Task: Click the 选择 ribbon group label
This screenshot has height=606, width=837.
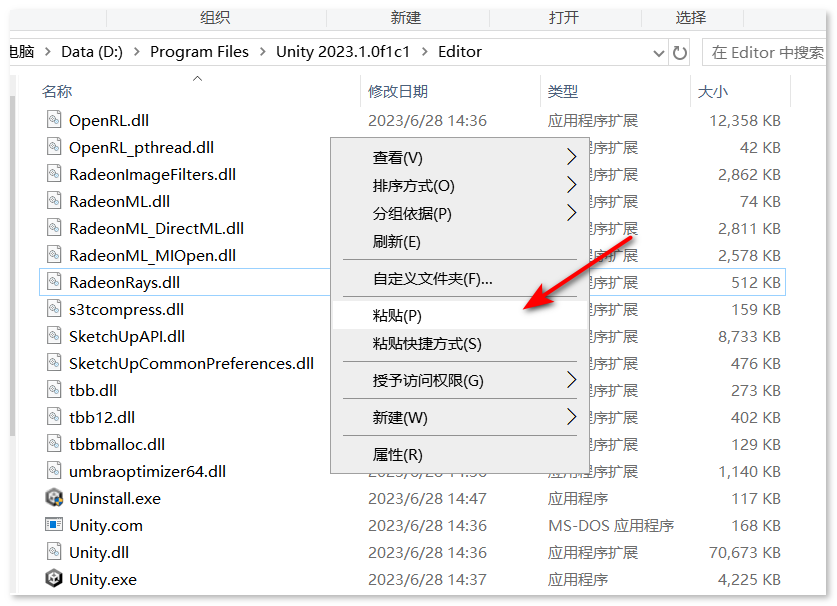Action: 691,18
